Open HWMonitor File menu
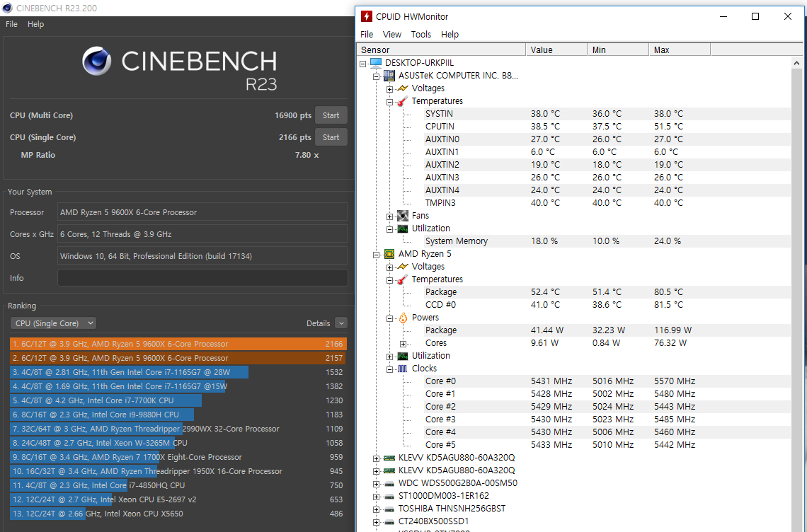The image size is (807, 532). (x=367, y=35)
